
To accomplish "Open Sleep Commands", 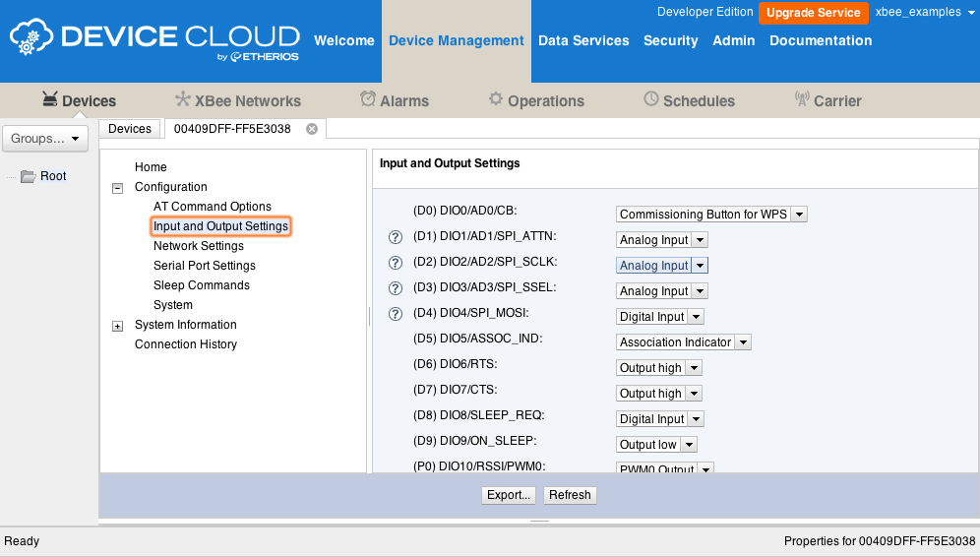I will (x=202, y=285).
